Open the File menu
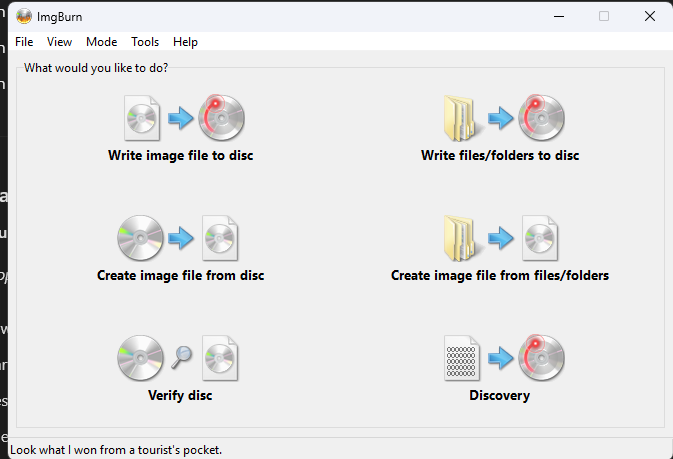 tap(24, 42)
